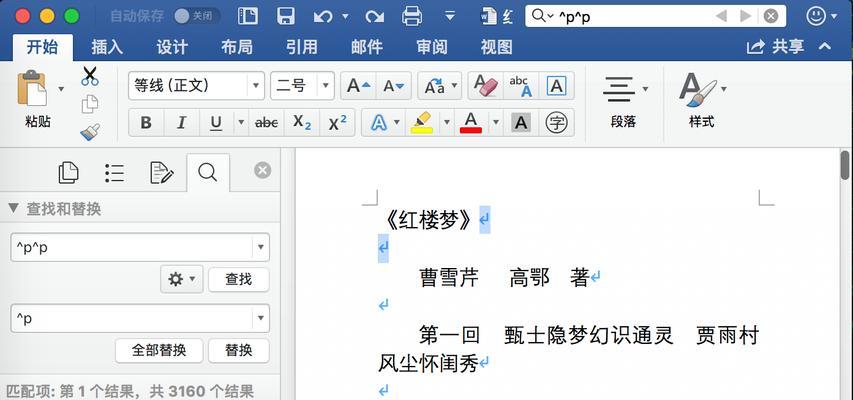The image size is (853, 400).
Task: Click the Paste clipboard icon
Action: pyautogui.click(x=32, y=89)
